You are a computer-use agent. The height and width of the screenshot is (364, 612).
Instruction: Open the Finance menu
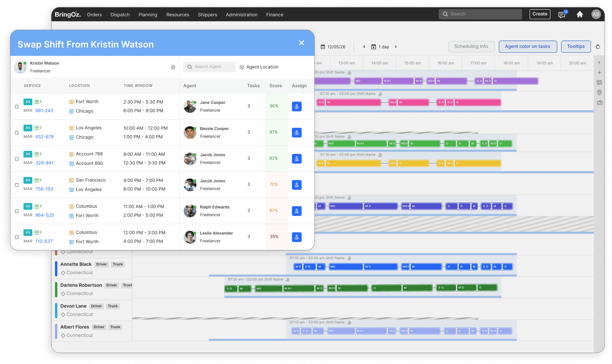click(275, 15)
